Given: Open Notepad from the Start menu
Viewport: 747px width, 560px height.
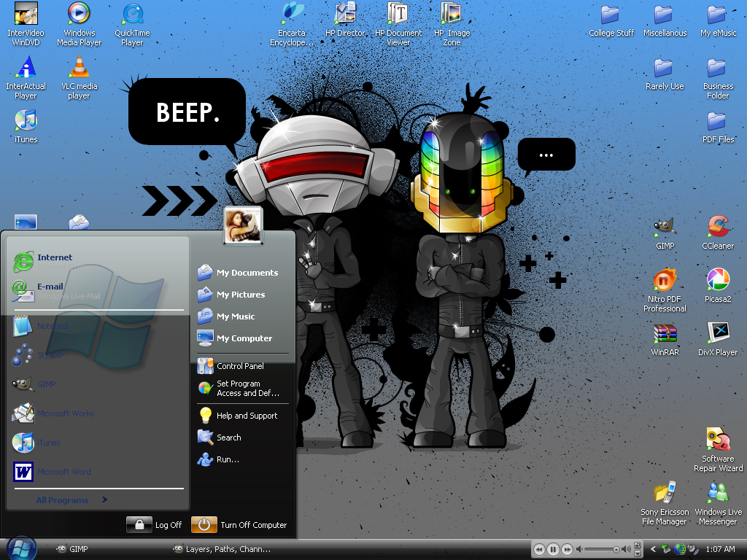Looking at the screenshot, I should (x=98, y=326).
